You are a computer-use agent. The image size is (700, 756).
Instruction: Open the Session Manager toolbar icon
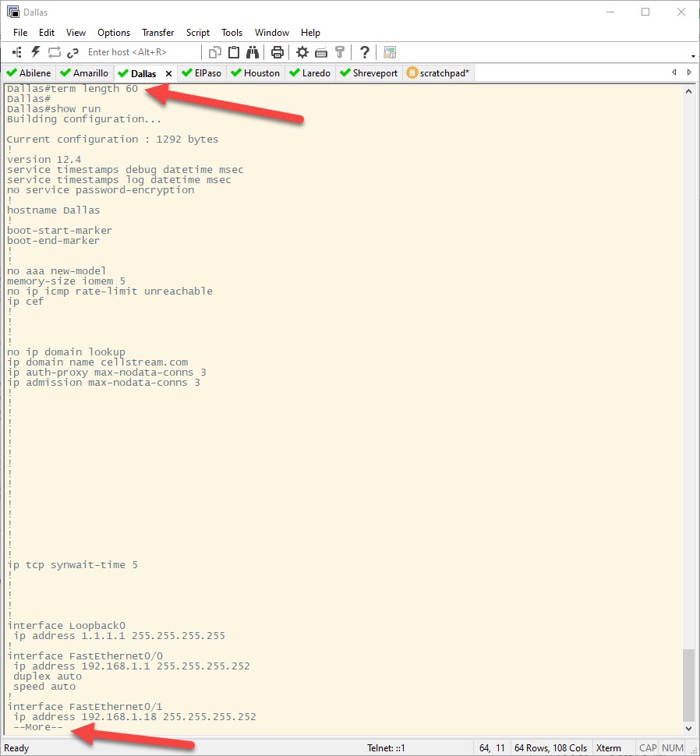[x=17, y=52]
